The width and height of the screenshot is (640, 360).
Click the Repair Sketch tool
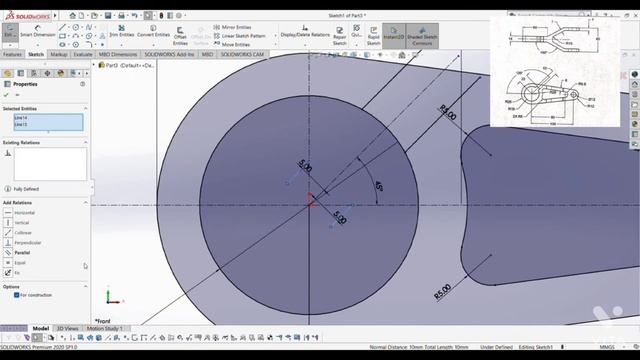pos(339,36)
